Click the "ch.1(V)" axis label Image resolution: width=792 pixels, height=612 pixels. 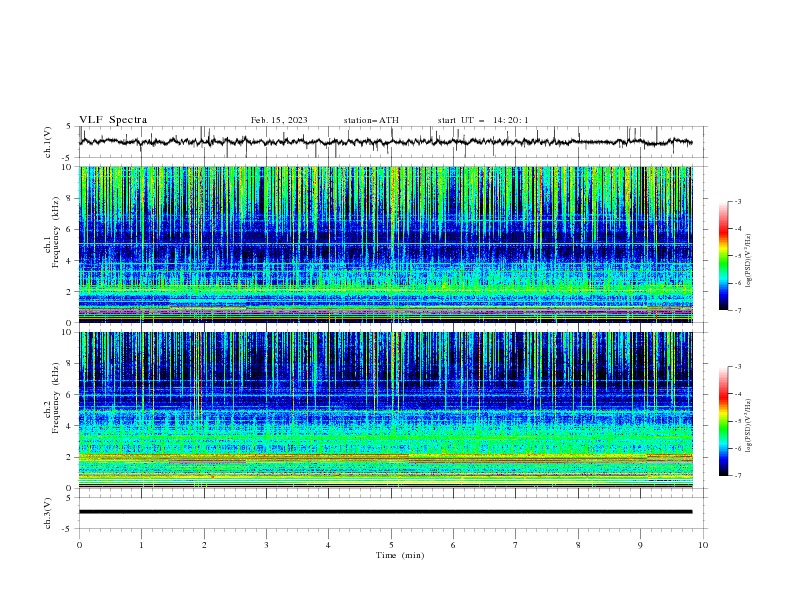click(x=48, y=142)
